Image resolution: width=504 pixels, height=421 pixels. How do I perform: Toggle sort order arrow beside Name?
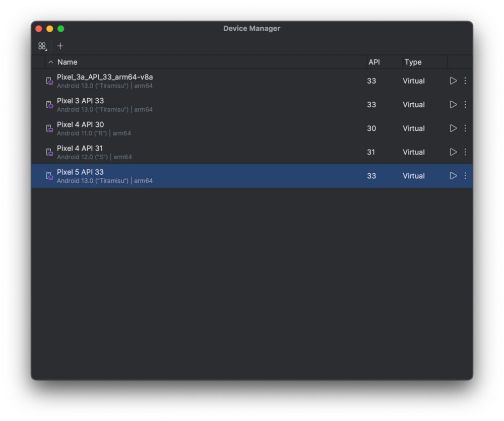(50, 62)
